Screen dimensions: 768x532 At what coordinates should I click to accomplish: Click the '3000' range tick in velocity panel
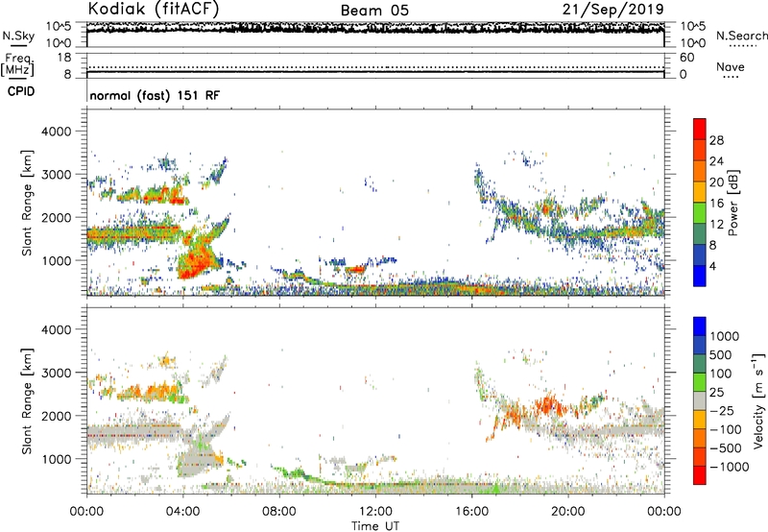coord(56,373)
